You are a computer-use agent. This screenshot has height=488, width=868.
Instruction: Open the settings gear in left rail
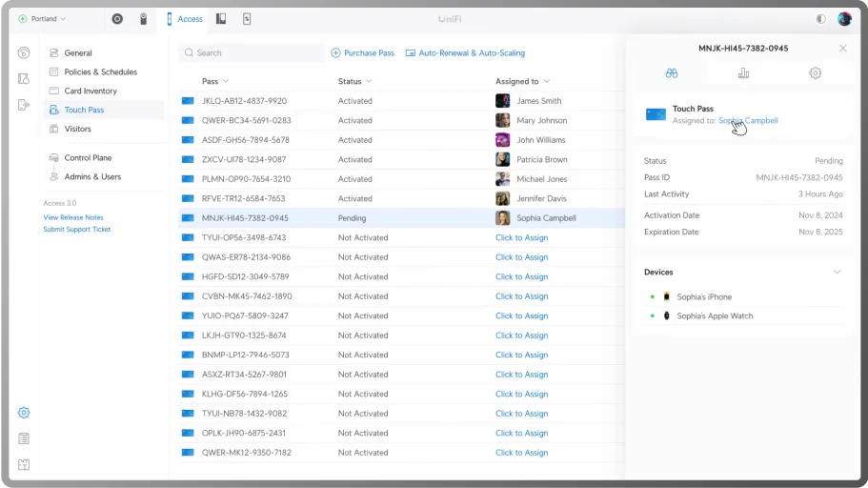click(24, 413)
